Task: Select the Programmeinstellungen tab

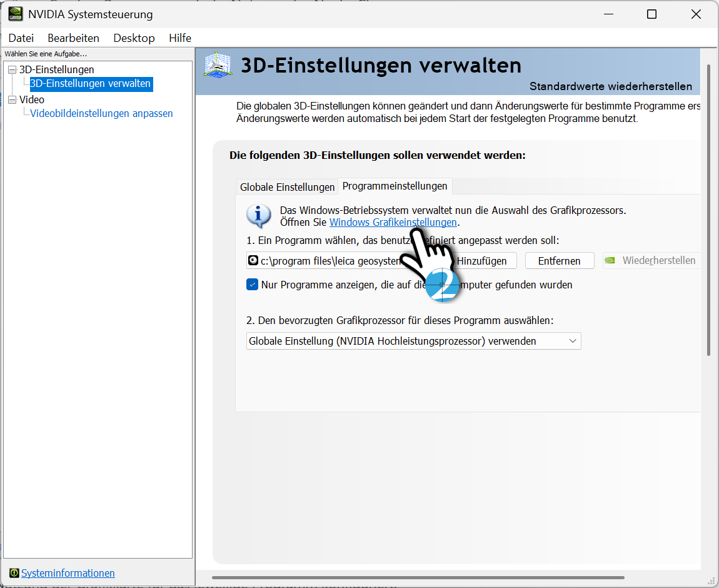Action: coord(395,186)
